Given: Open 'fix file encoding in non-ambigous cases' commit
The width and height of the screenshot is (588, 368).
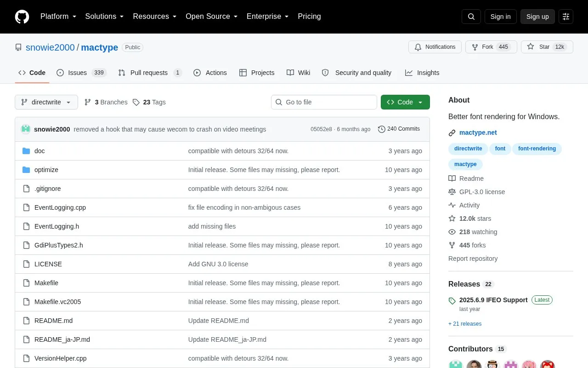Looking at the screenshot, I should tap(244, 207).
